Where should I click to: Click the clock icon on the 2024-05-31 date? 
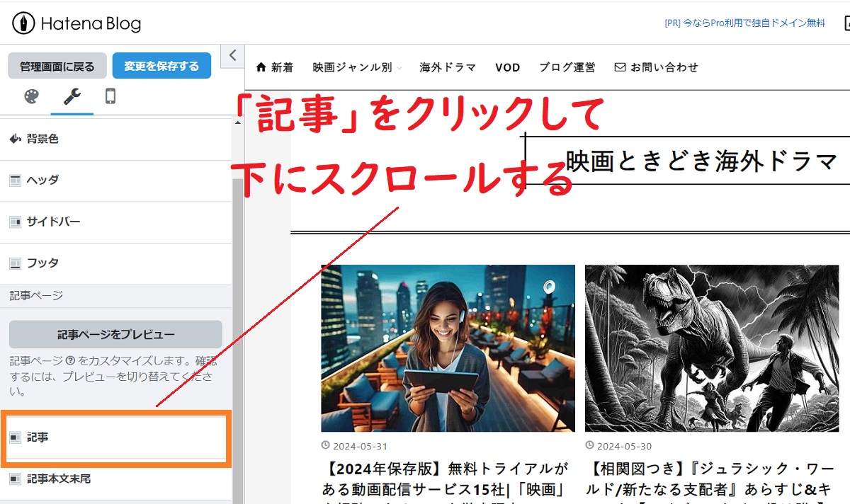tap(324, 445)
